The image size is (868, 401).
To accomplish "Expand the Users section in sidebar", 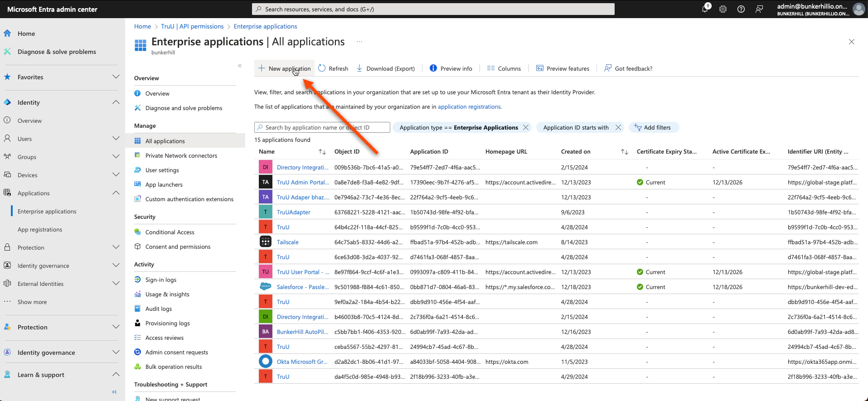I will (116, 139).
